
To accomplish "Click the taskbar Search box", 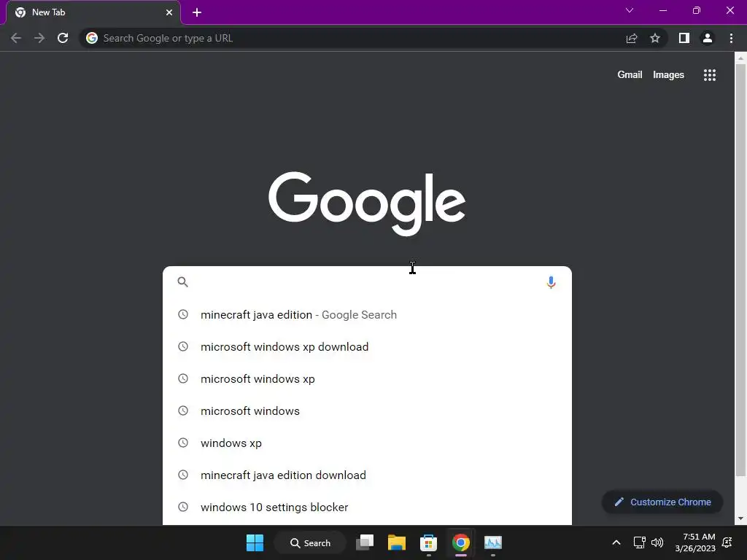I will pyautogui.click(x=310, y=542).
